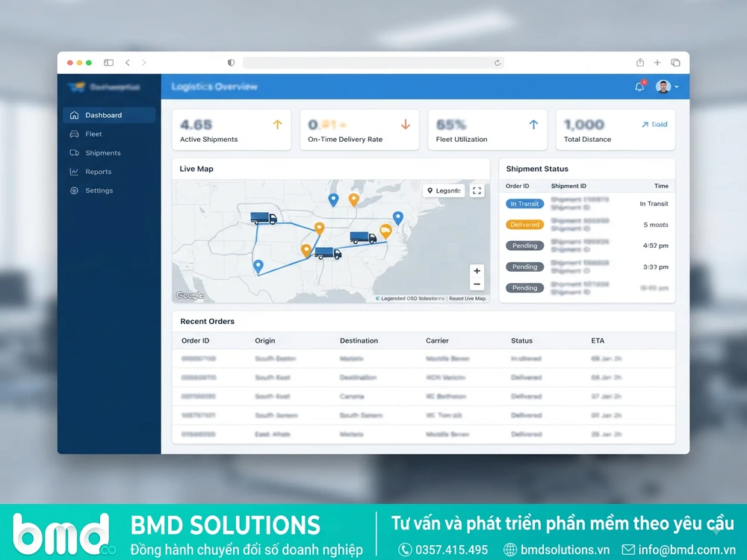Click the ETA column header
747x560 pixels.
[x=598, y=340]
